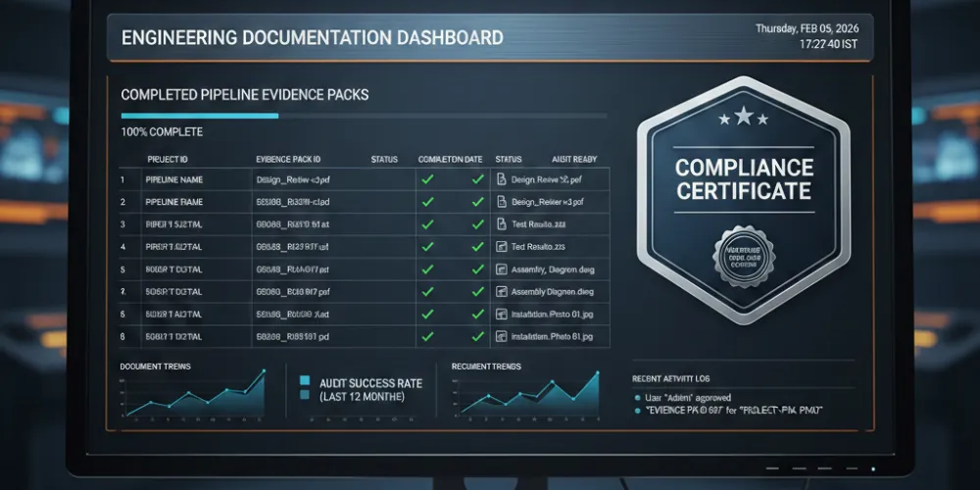Screen dimensions: 980x490
Task: Sort by the PRUECT ID column header
Action: [x=167, y=160]
